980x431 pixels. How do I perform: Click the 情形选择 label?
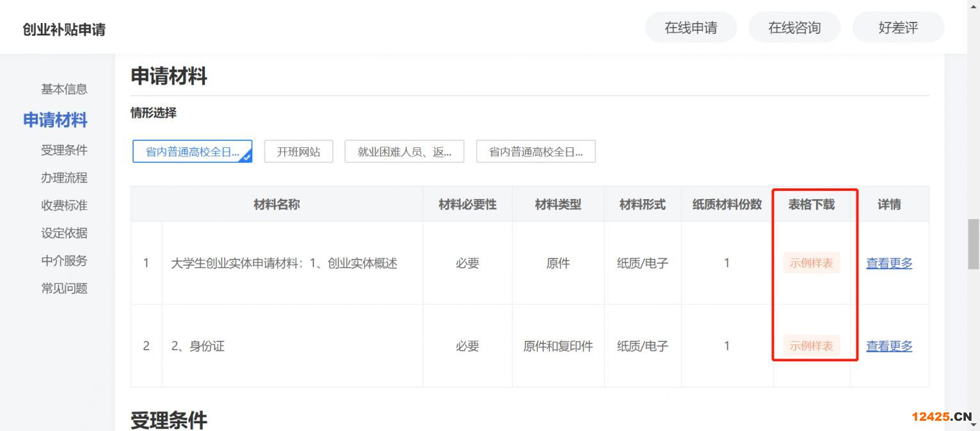tap(154, 113)
